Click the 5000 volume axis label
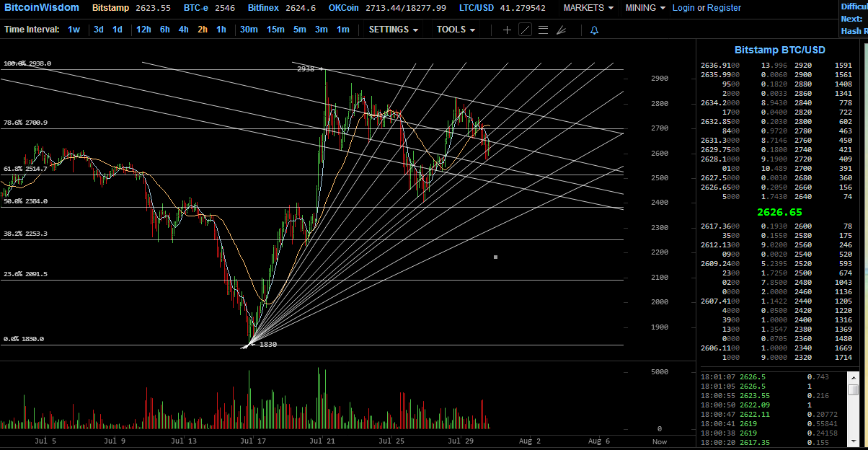 pyautogui.click(x=661, y=372)
